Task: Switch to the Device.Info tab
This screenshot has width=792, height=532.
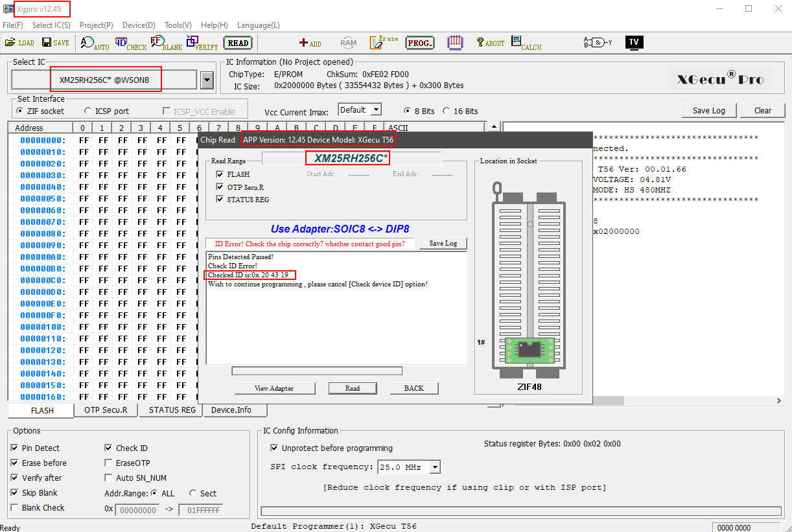Action: [231, 410]
